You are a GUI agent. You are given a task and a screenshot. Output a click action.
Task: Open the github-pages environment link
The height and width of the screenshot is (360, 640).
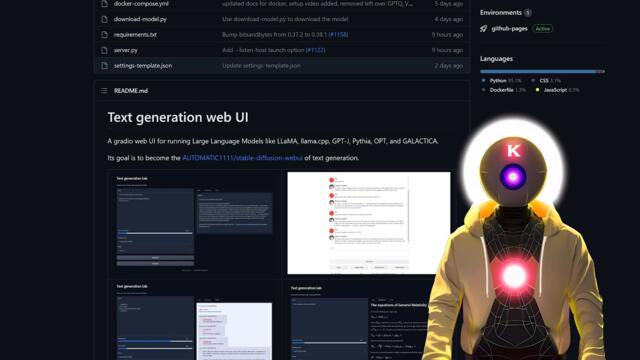click(509, 29)
